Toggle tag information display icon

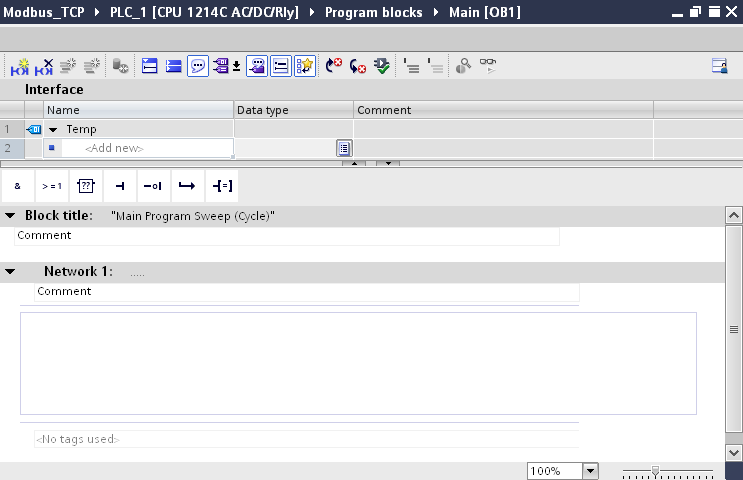(257, 66)
